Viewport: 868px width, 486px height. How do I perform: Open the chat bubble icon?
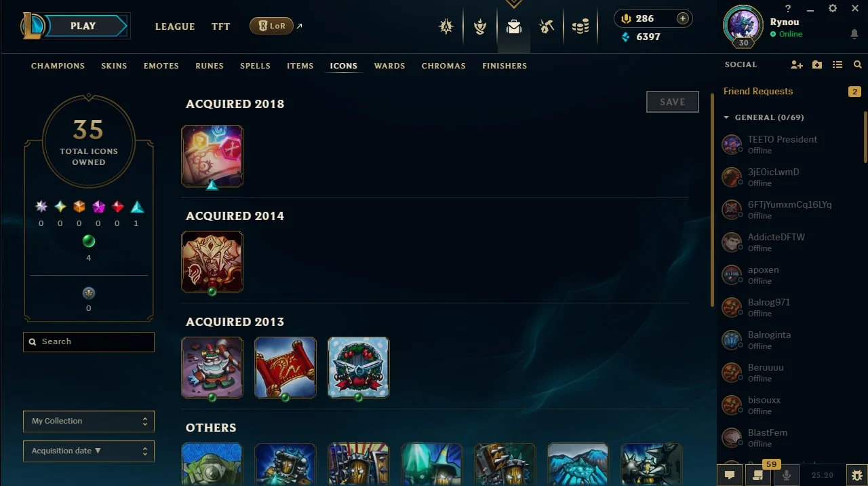pyautogui.click(x=730, y=475)
